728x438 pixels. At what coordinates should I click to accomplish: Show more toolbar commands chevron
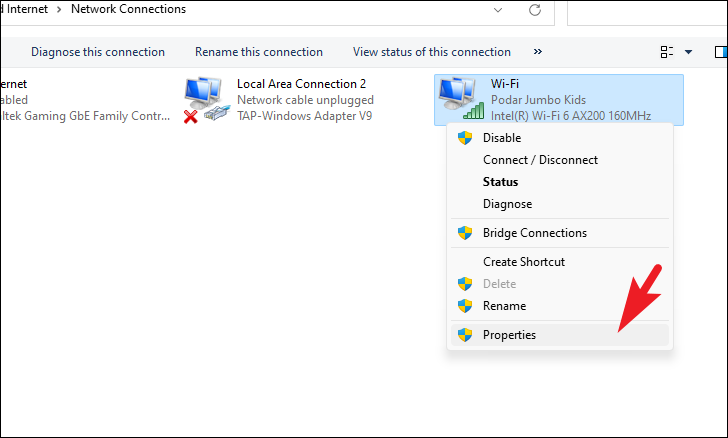click(x=538, y=52)
